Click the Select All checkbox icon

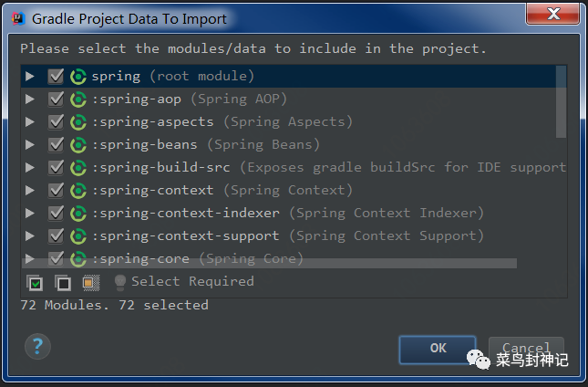[x=35, y=283]
